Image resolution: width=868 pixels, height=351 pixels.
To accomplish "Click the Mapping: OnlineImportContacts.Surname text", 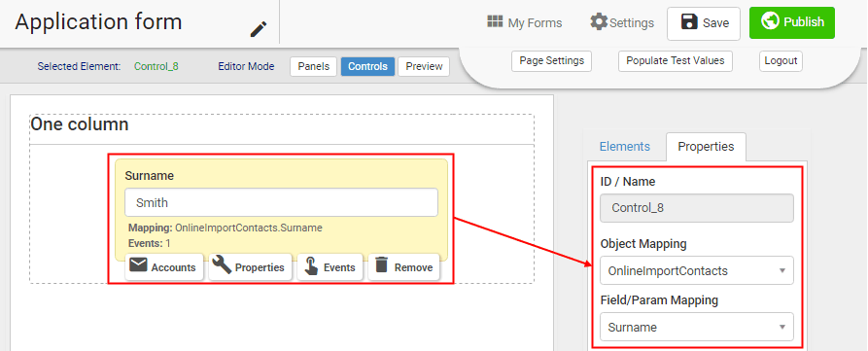I will point(226,228).
